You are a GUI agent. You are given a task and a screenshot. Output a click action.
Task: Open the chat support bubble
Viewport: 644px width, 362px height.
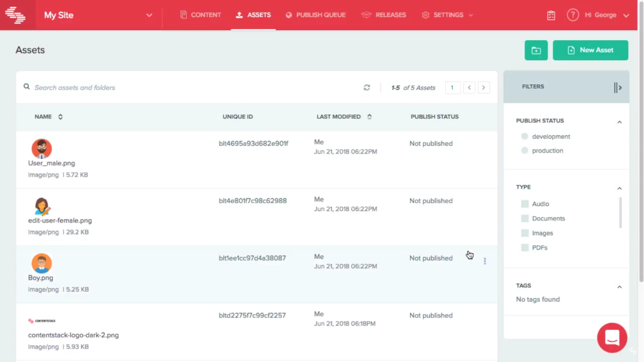611,337
